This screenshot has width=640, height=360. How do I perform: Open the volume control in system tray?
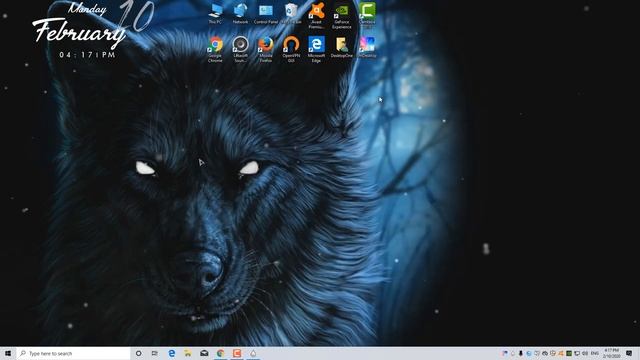(585, 353)
